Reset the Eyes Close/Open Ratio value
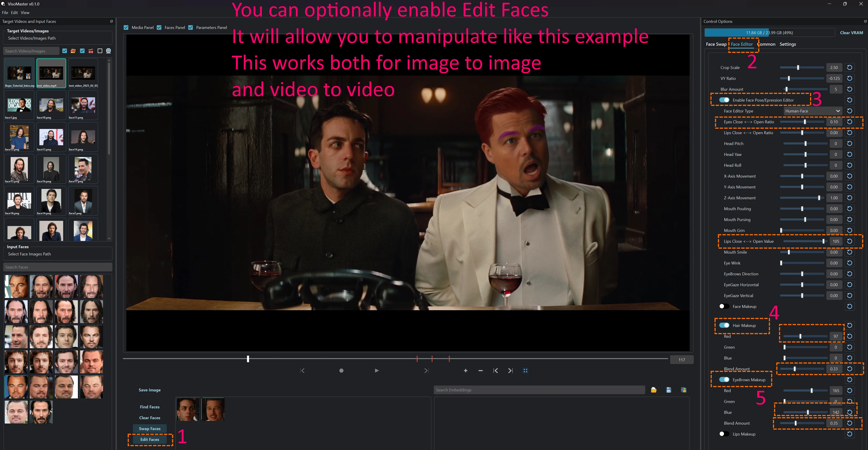Image resolution: width=868 pixels, height=450 pixels. [850, 121]
